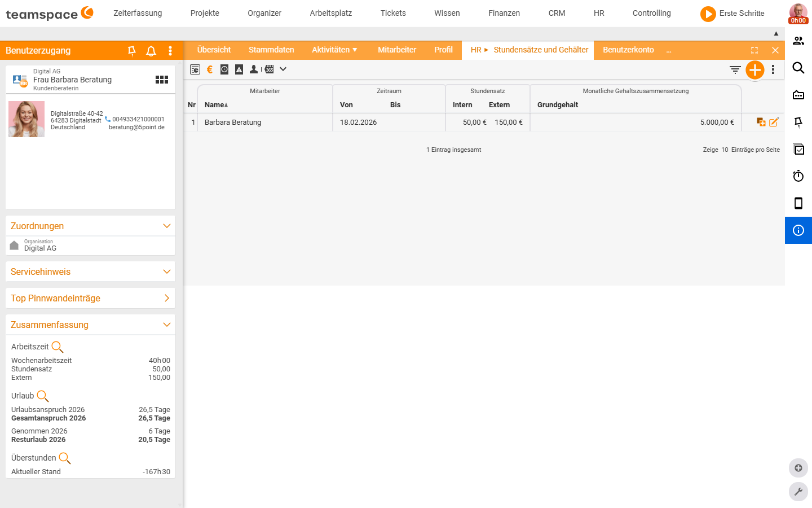812x508 pixels.
Task: Click the overview report icon in the toolbar
Action: pos(195,69)
